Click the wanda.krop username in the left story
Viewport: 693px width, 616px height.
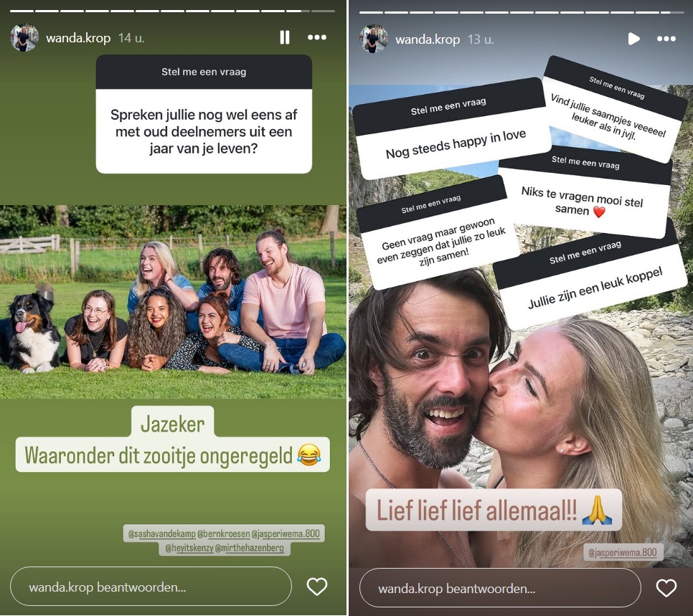78,38
